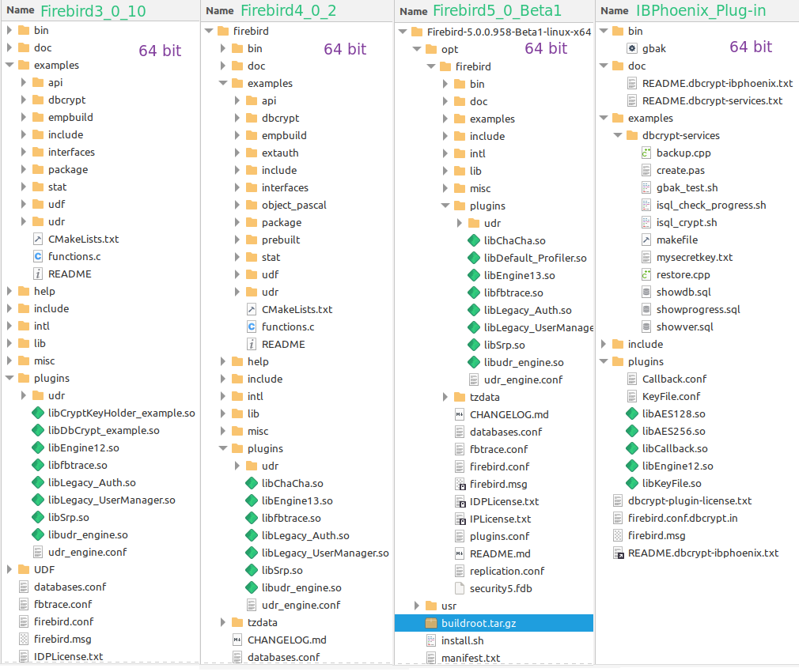
Task: Click the showdb.sql file icon
Action: click(646, 292)
